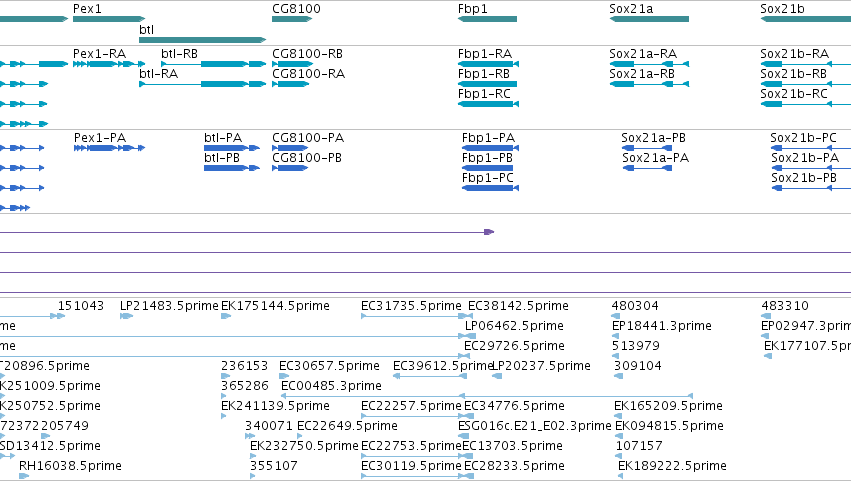Select EST EK241139.5prime

[x=275, y=406]
